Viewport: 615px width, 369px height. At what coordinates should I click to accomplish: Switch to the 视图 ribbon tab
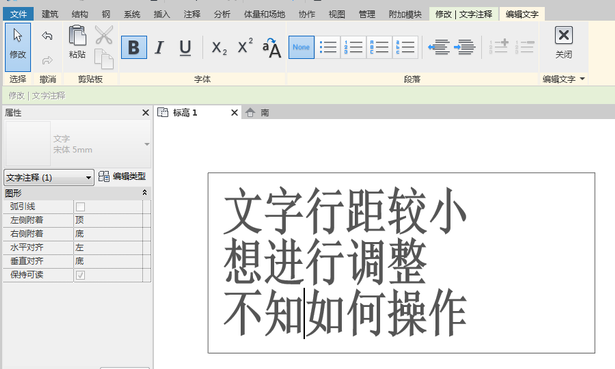pyautogui.click(x=337, y=14)
